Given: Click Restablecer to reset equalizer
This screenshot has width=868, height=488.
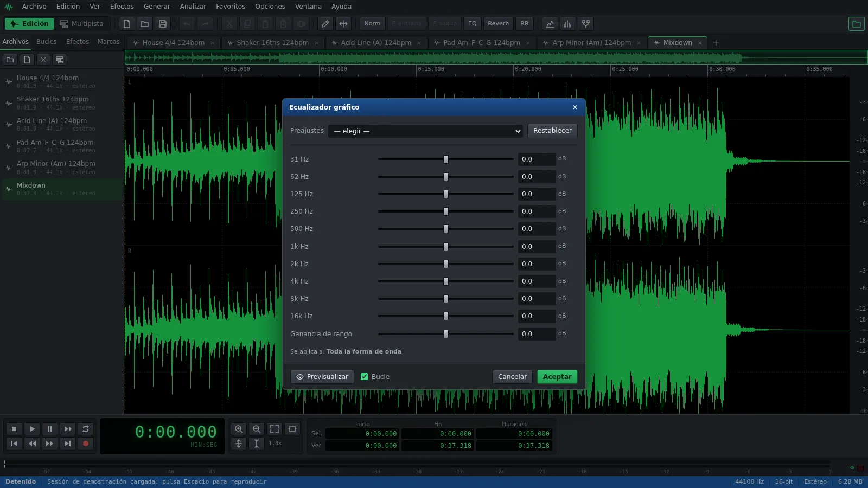Looking at the screenshot, I should [552, 131].
